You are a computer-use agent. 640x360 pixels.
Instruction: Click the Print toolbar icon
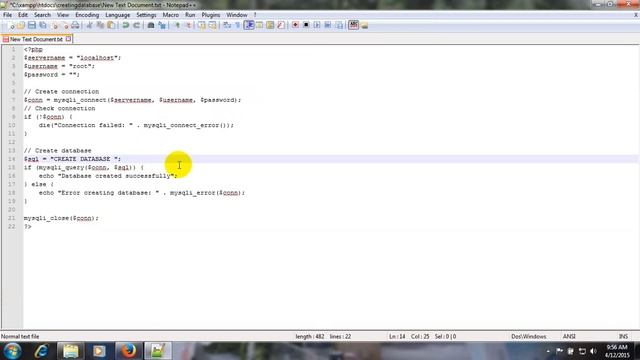[x=75, y=25]
